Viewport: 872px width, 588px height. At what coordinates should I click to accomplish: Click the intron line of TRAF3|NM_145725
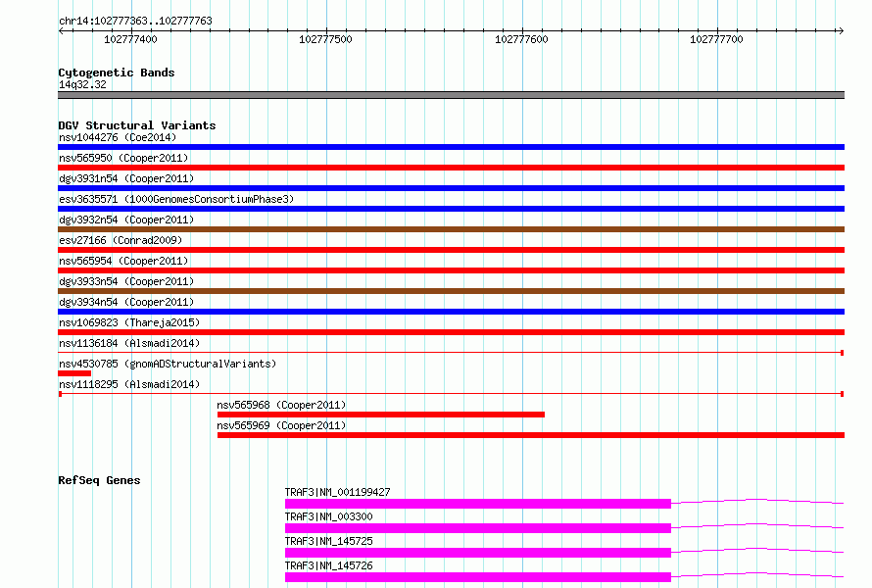click(x=757, y=549)
